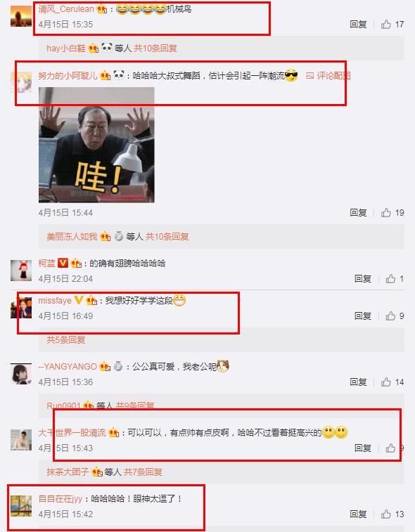Open 努力的小阿璇儿 user profile link
Image resolution: width=415 pixels, height=532 pixels.
[68, 75]
